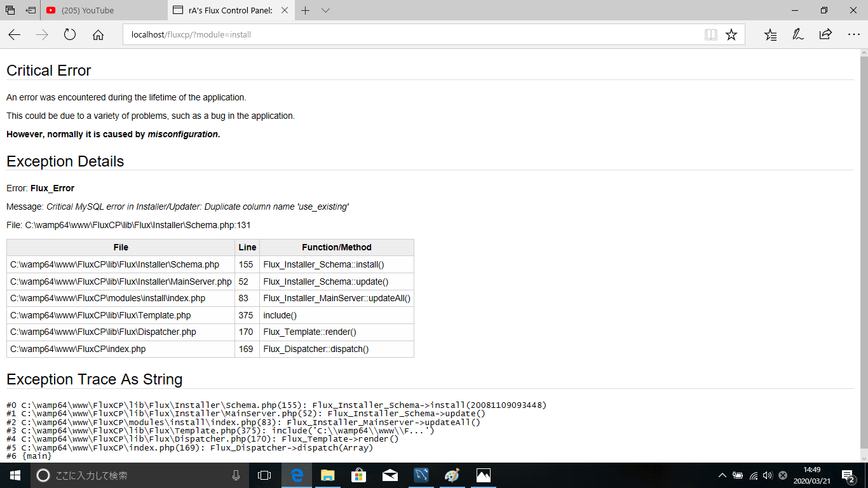Show hidden system tray icons

click(722, 475)
